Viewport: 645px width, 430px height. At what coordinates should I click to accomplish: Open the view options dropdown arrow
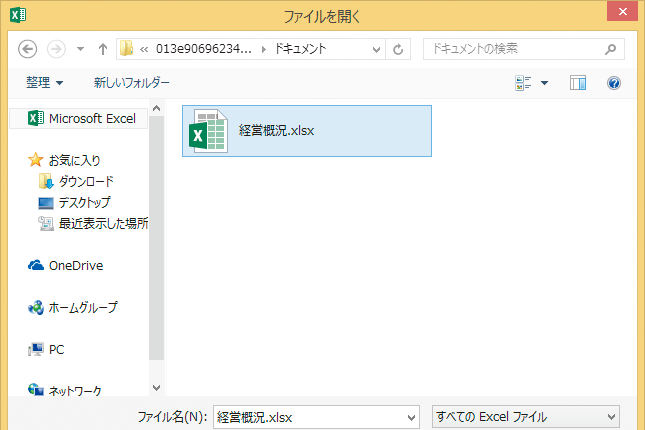pos(544,83)
